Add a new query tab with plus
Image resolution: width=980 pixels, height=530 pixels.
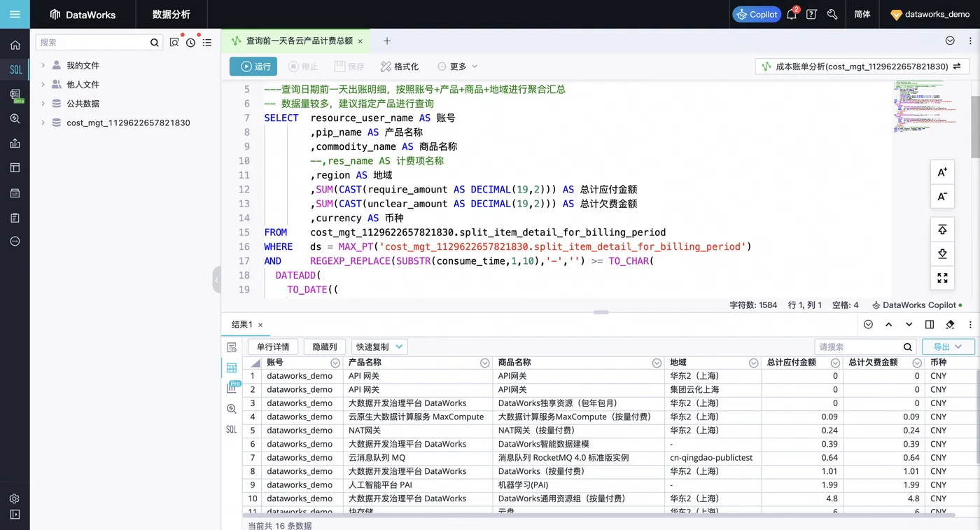point(387,41)
